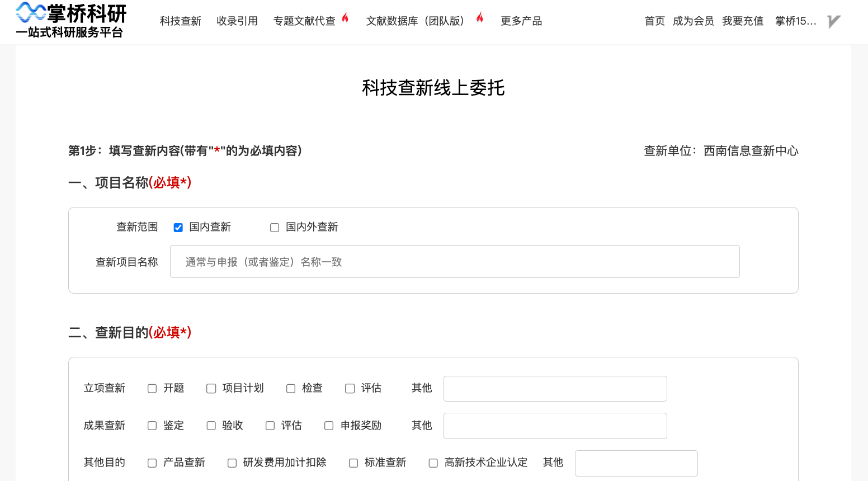Check 评估 in the 成果查新 row
868x481 pixels.
tap(270, 426)
